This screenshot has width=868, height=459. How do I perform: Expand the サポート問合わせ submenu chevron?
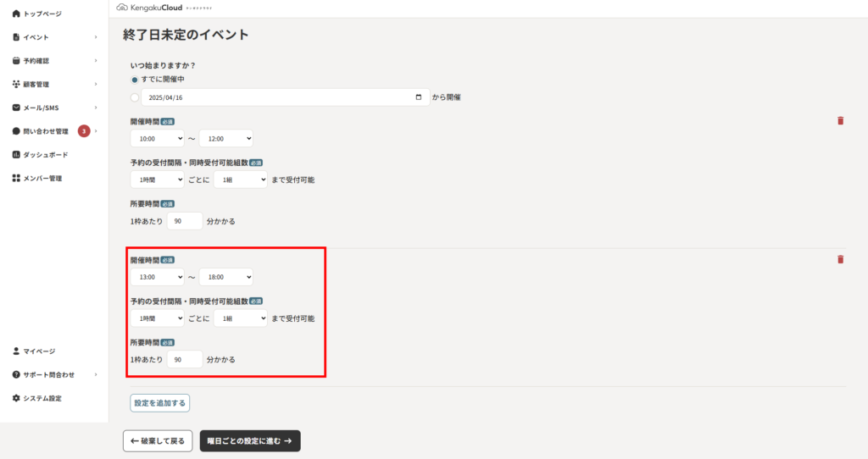pyautogui.click(x=96, y=374)
